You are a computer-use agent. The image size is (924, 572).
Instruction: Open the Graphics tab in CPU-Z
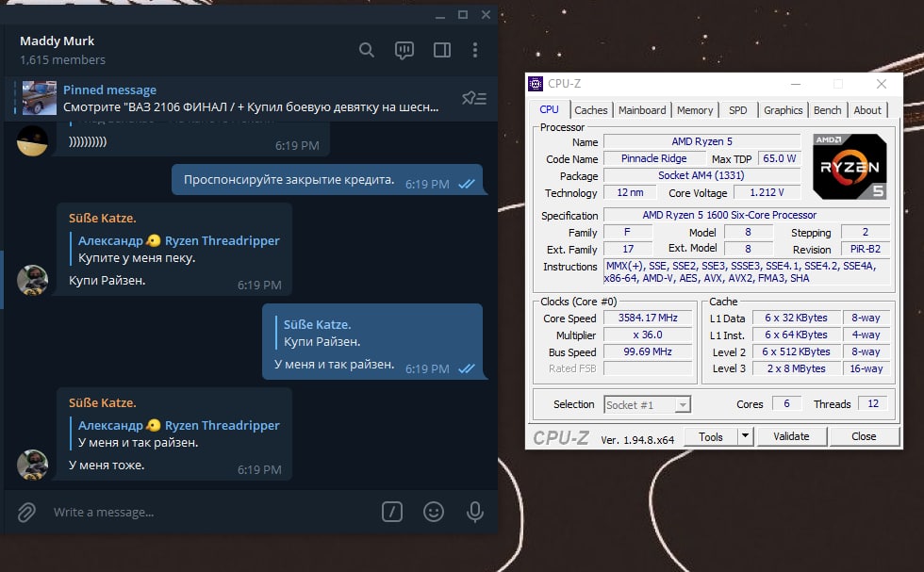click(784, 110)
